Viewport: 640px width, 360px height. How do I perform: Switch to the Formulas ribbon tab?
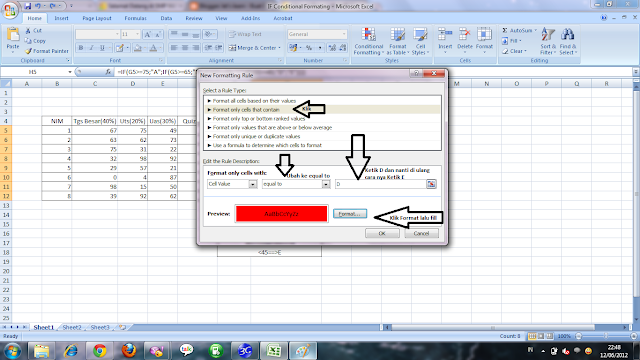click(x=136, y=18)
